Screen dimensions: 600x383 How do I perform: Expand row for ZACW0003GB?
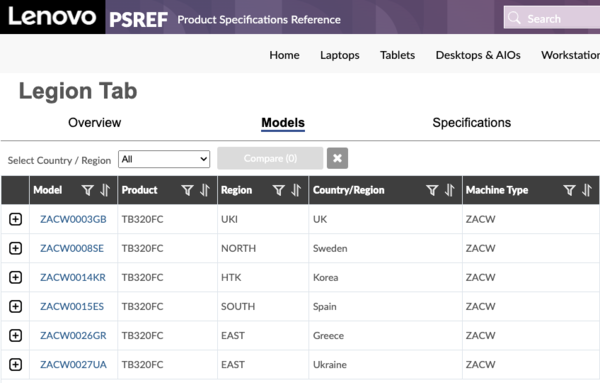click(15, 219)
